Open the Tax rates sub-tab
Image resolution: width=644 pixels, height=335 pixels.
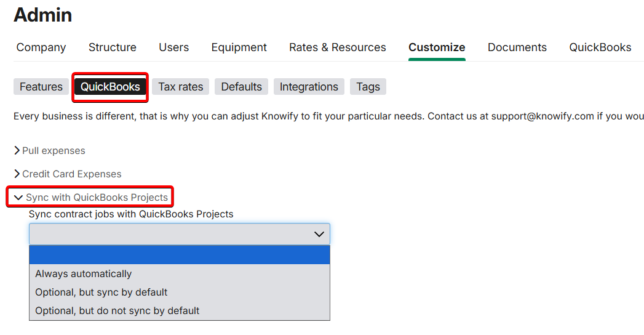(181, 87)
